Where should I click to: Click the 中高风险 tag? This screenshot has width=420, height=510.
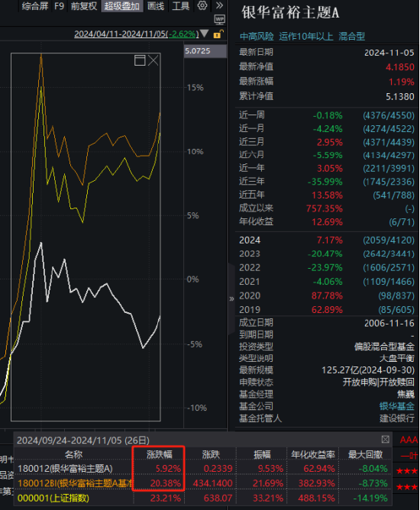pyautogui.click(x=257, y=36)
